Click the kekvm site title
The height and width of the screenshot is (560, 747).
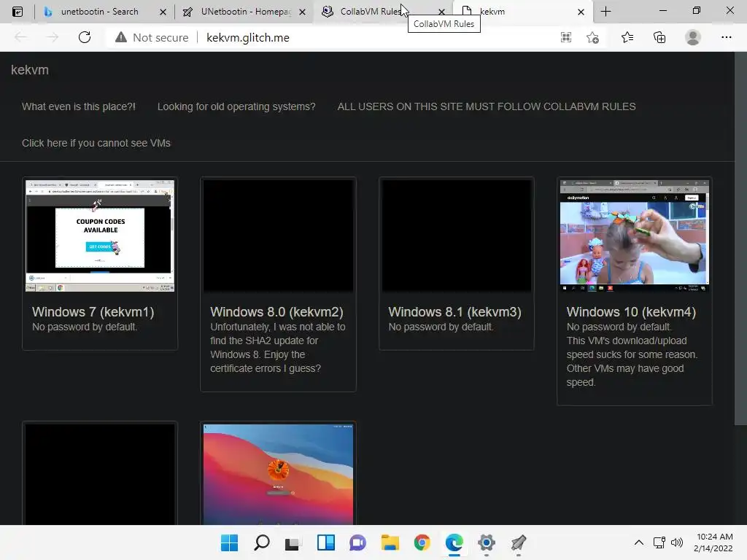[x=29, y=70]
